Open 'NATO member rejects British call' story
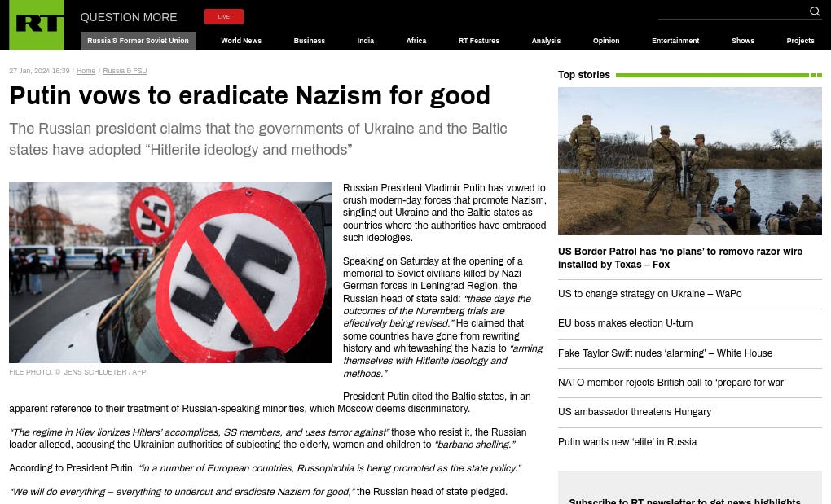 pos(672,382)
